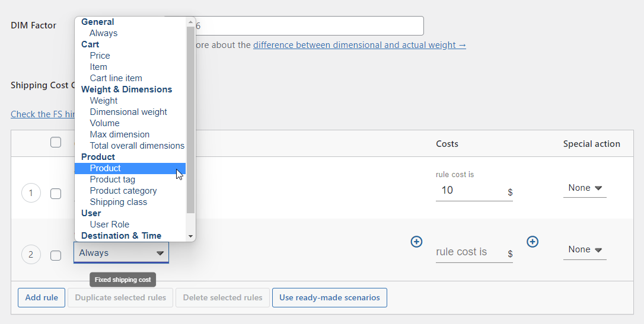Viewport: 644px width, 324px height.
Task: Choose 'Weight' condition option
Action: [130, 101]
